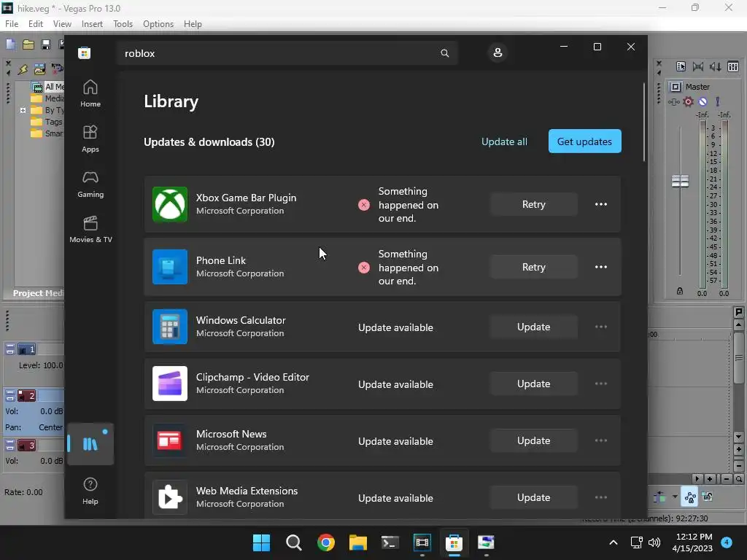747x560 pixels.
Task: Click Save disk icon in Vegas toolbar
Action: [x=46, y=44]
